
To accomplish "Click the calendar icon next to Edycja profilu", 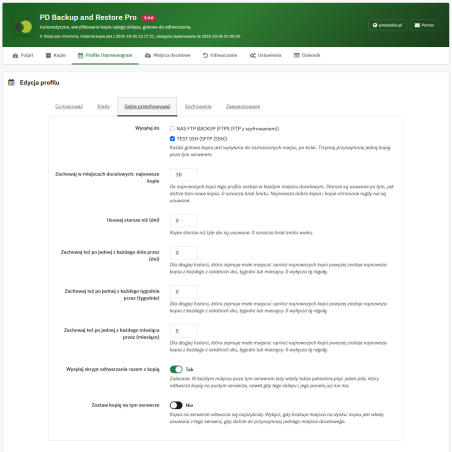I will pyautogui.click(x=11, y=82).
